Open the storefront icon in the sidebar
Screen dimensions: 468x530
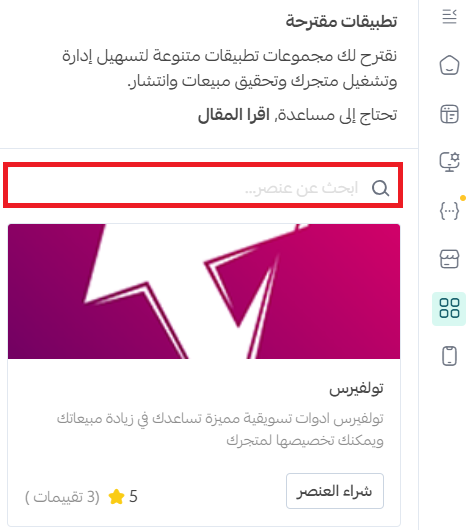click(x=449, y=259)
